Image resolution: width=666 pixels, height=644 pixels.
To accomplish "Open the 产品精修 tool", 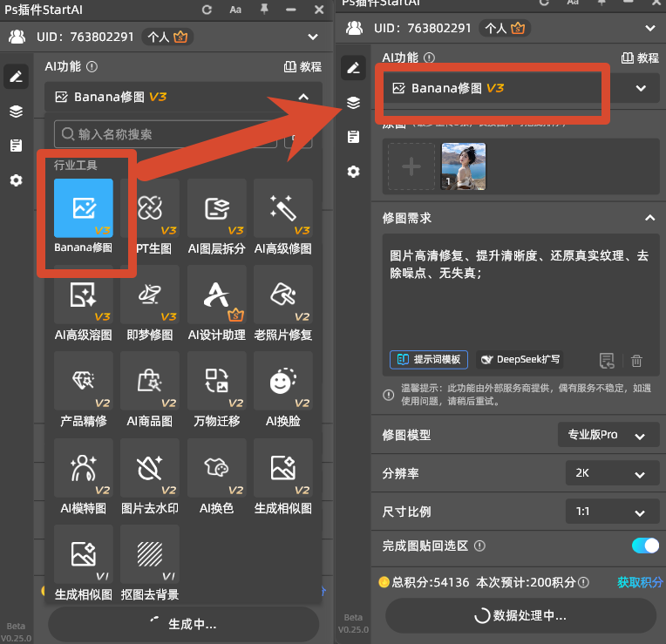I will tap(84, 381).
